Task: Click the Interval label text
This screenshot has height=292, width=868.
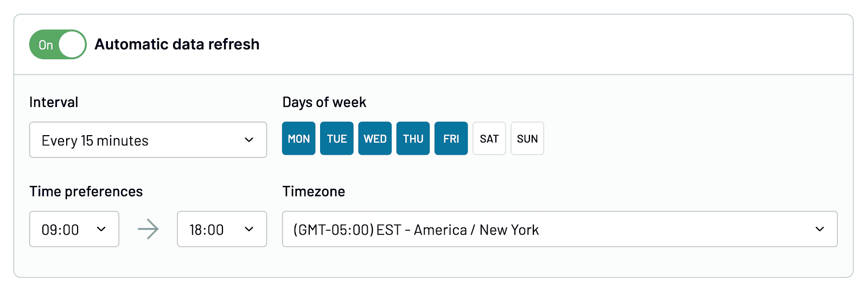Action: point(54,103)
